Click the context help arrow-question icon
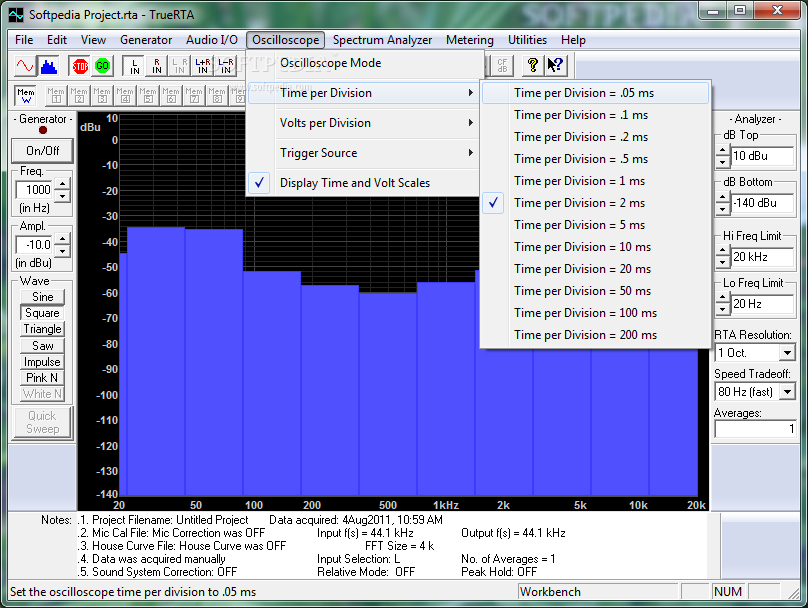Screen dimensions: 808x608 (556, 65)
